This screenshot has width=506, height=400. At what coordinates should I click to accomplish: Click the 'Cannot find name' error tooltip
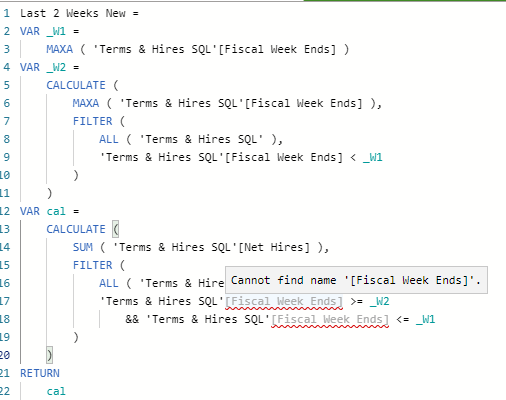point(356,280)
